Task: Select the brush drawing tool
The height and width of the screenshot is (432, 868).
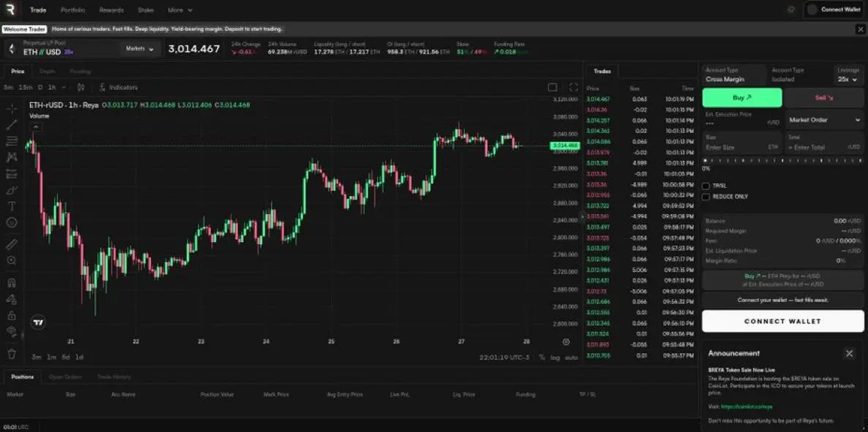Action: [11, 190]
